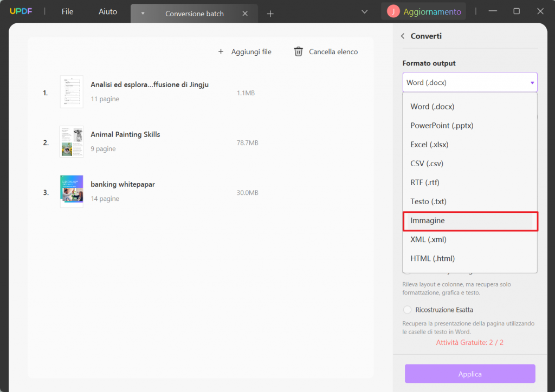Select the Ricostruzione Esatta radio button
This screenshot has width=555, height=392.
click(x=408, y=310)
